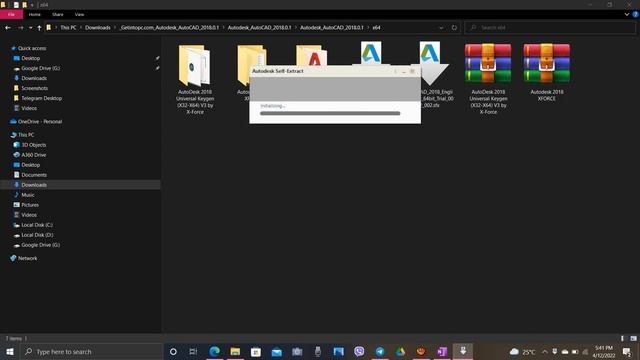
Task: Open A360 Drive in the sidebar
Action: point(33,155)
